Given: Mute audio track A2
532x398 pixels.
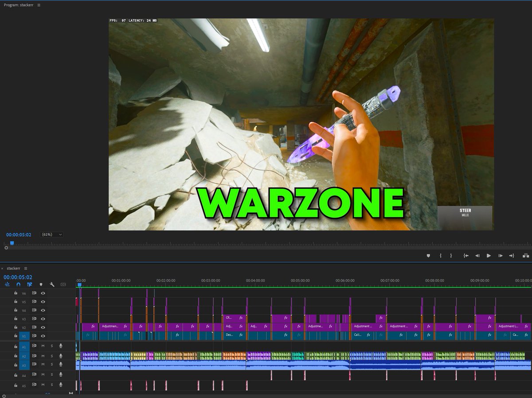Looking at the screenshot, I should pos(43,356).
